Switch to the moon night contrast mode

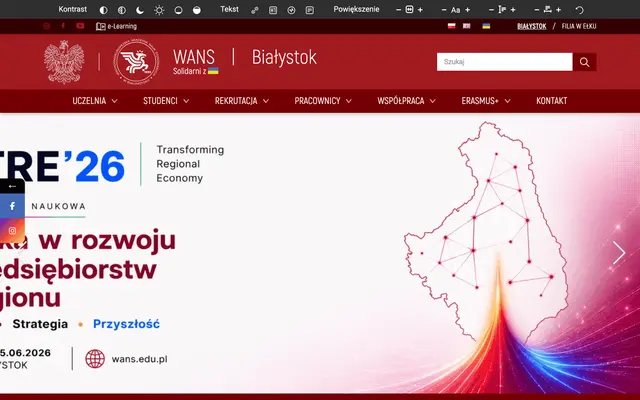coord(140,10)
